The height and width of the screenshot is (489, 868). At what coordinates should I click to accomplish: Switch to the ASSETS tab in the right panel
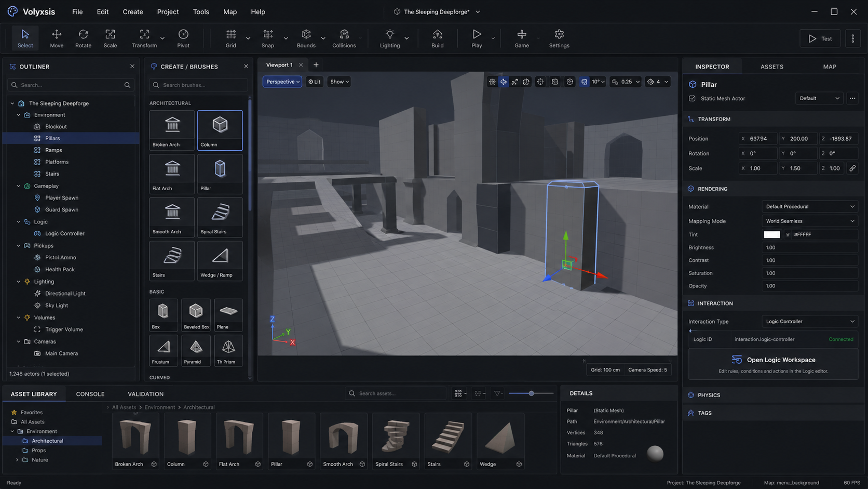772,67
